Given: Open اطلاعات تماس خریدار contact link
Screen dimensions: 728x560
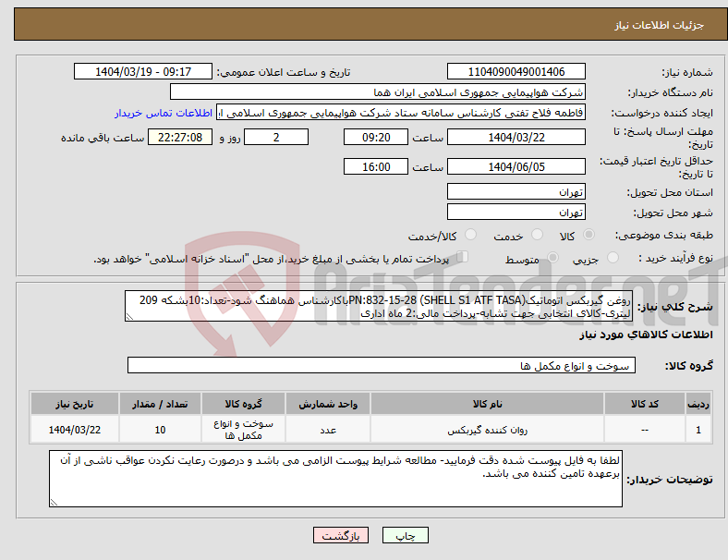Looking at the screenshot, I should point(164,114).
